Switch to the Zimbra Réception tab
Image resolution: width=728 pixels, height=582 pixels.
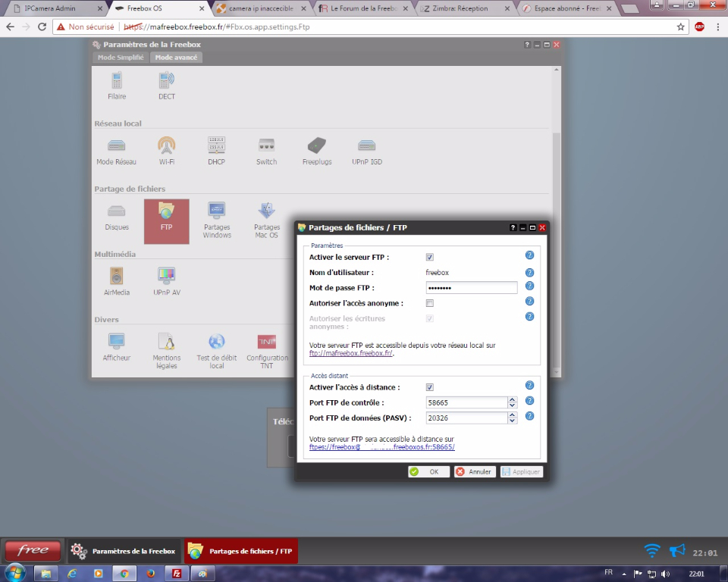pyautogui.click(x=465, y=8)
